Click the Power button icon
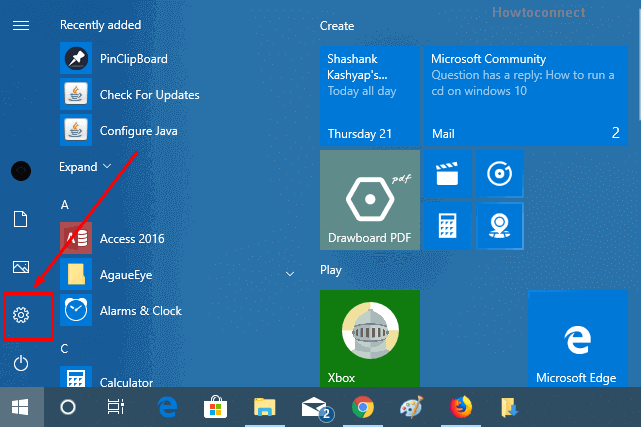641x427 pixels. tap(21, 363)
